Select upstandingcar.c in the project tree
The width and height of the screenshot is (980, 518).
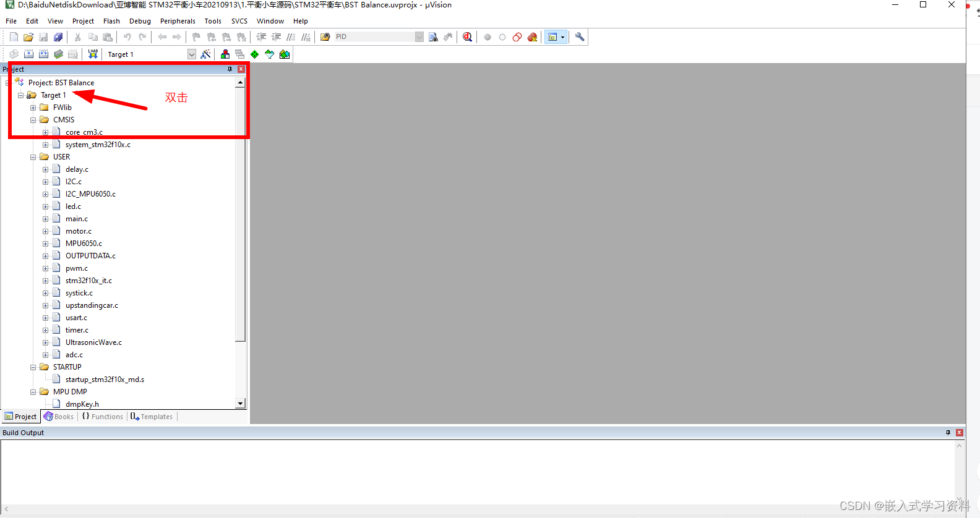tap(92, 305)
